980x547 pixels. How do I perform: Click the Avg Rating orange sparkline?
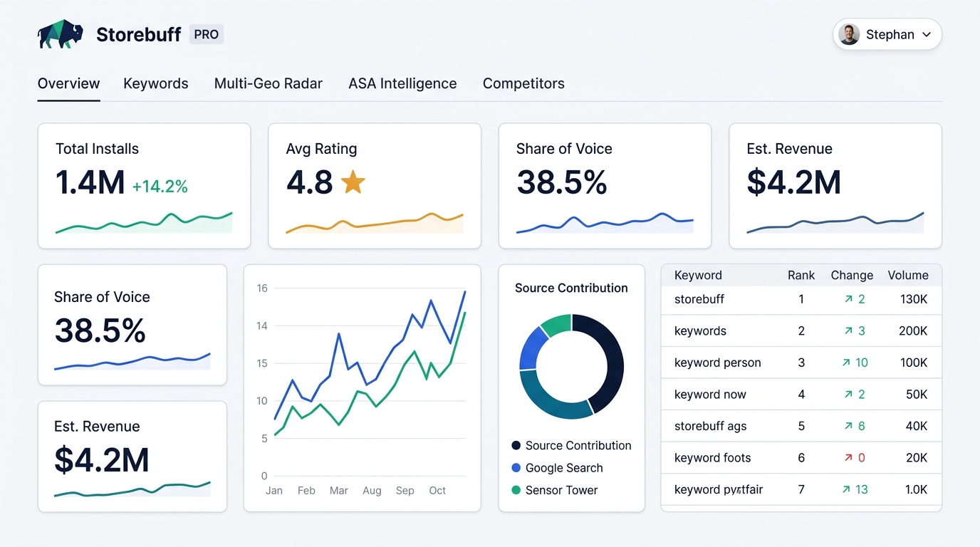[x=375, y=223]
